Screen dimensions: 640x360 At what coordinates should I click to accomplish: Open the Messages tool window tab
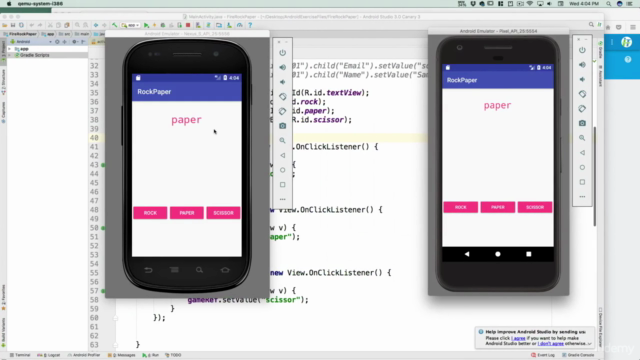(x=122, y=355)
